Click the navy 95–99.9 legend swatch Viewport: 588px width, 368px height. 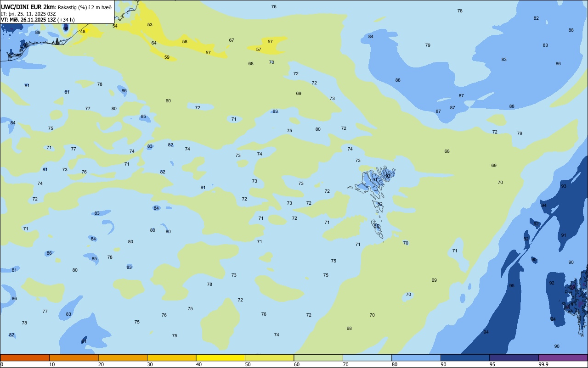coord(514,357)
